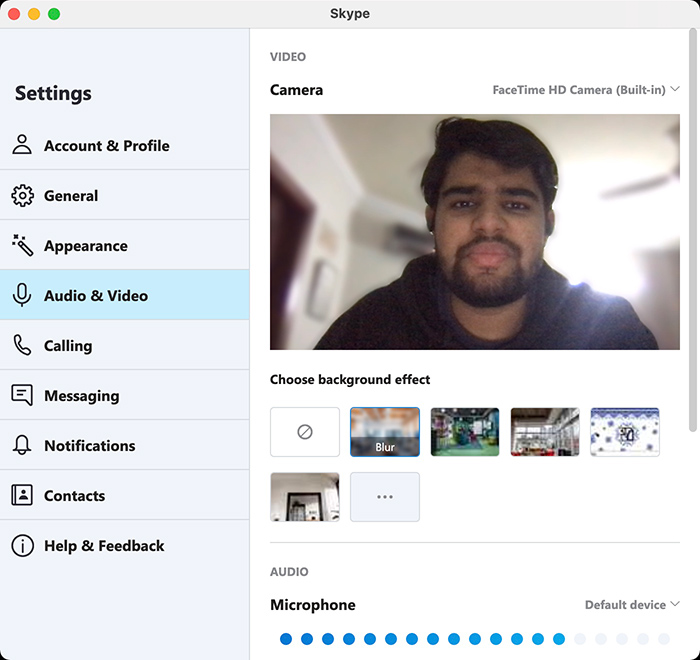Maximize Skype window with green button
The width and height of the screenshot is (700, 660).
[x=54, y=14]
